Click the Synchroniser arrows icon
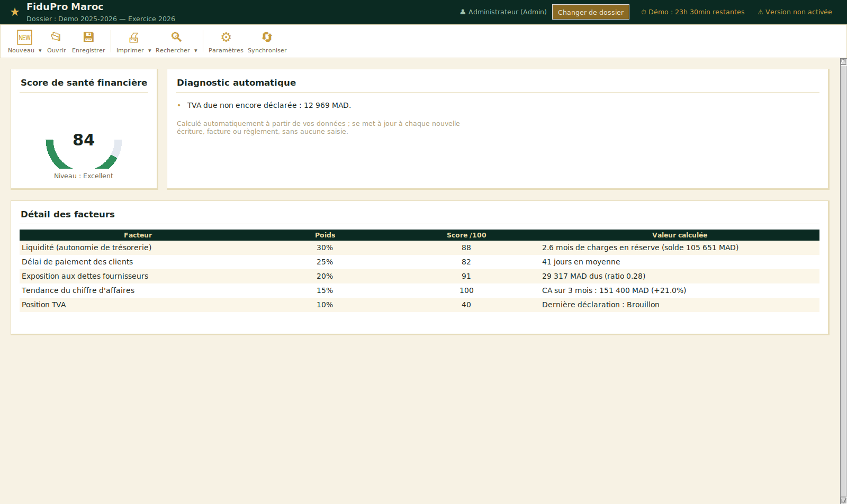The image size is (847, 504). coord(267,37)
